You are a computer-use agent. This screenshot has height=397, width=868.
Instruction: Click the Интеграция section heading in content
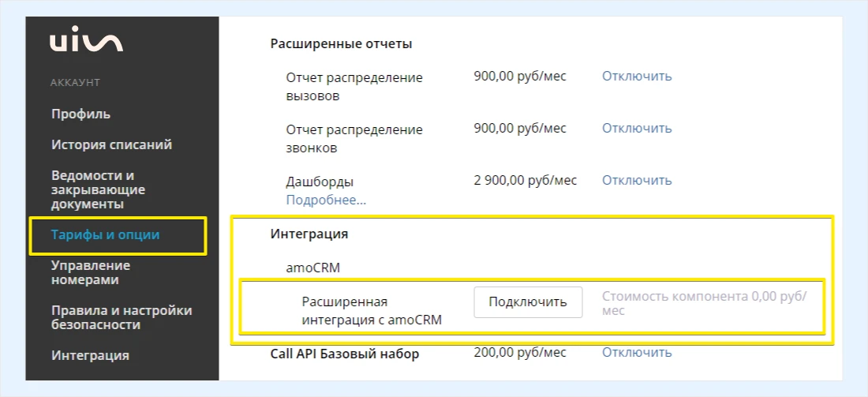[x=309, y=234]
